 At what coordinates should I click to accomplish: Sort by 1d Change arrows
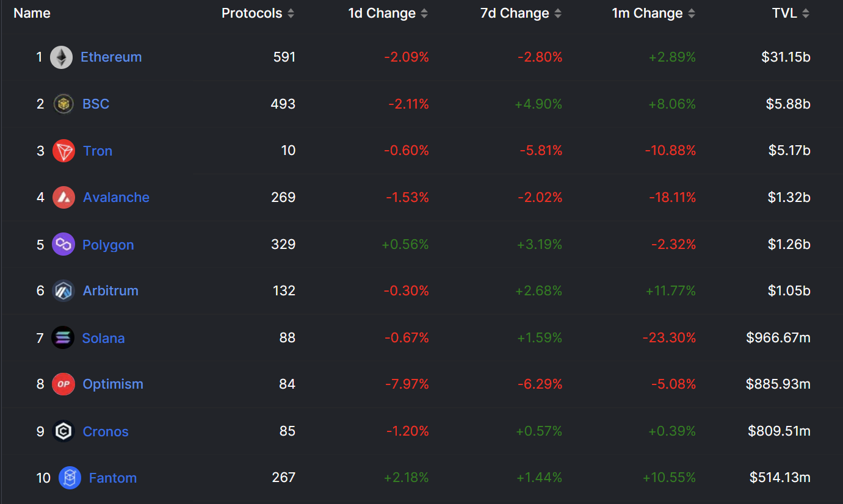(424, 13)
